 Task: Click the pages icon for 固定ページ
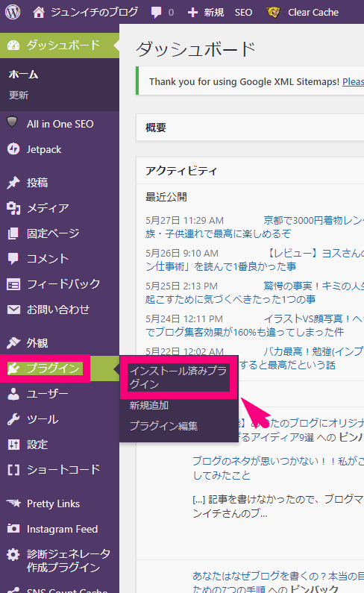coord(13,233)
